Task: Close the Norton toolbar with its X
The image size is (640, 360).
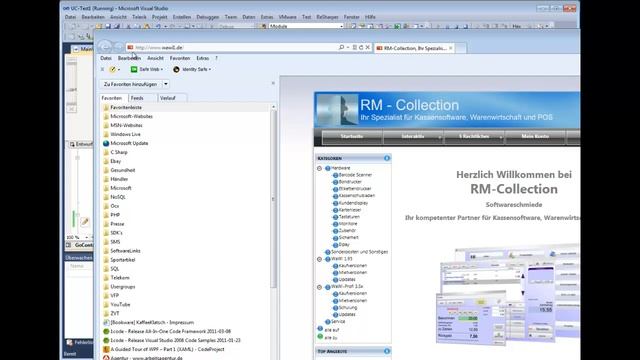Action: 102,69
